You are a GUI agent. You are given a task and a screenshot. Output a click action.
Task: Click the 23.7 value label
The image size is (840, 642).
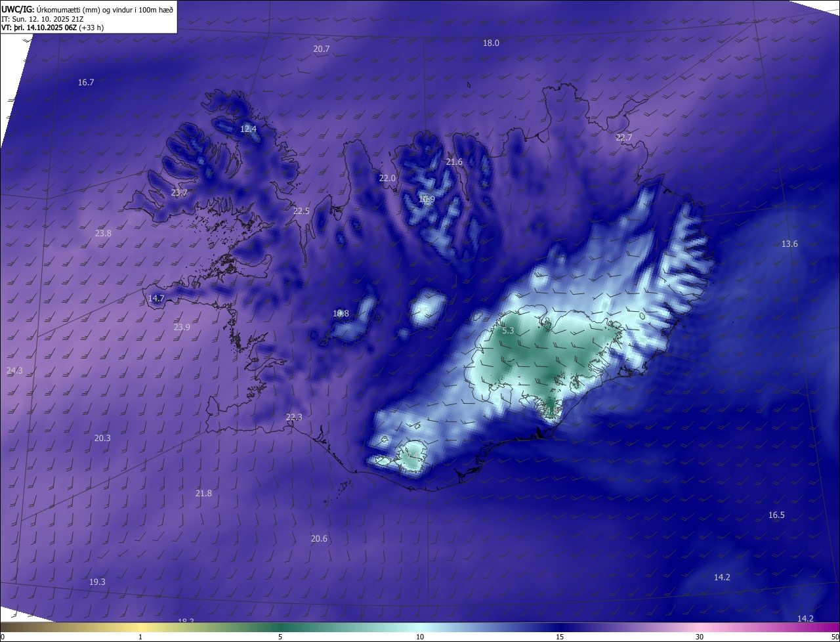[x=179, y=192]
